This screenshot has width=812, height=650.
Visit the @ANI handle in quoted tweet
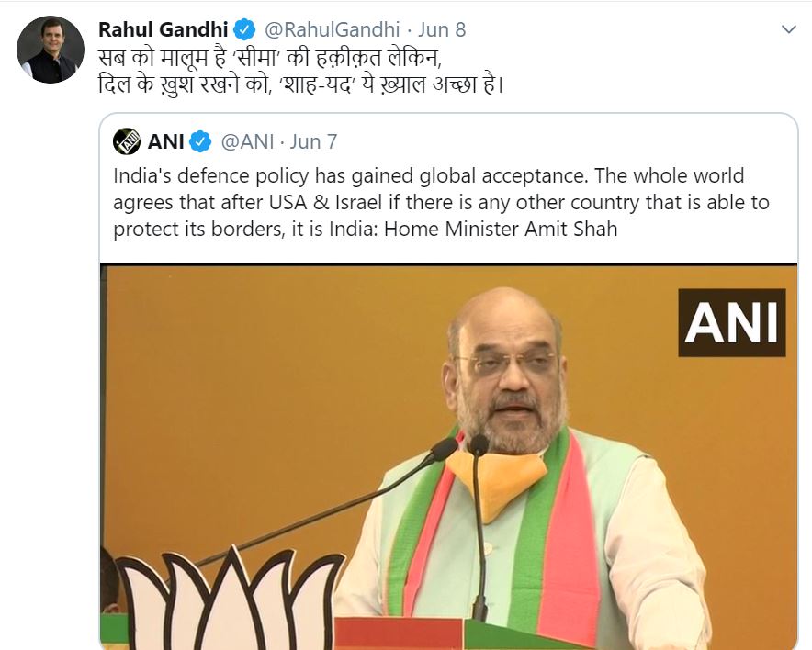pyautogui.click(x=247, y=141)
